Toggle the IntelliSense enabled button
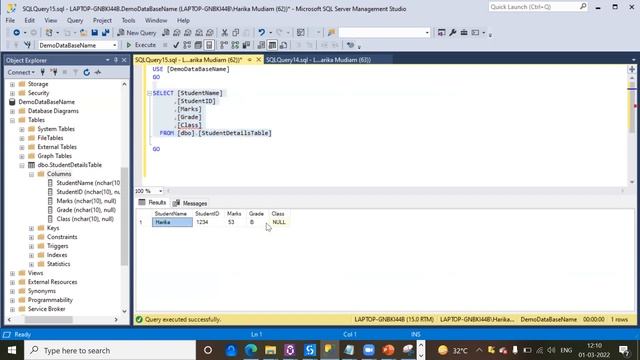Image resolution: width=640 pixels, height=360 pixels. (x=209, y=45)
